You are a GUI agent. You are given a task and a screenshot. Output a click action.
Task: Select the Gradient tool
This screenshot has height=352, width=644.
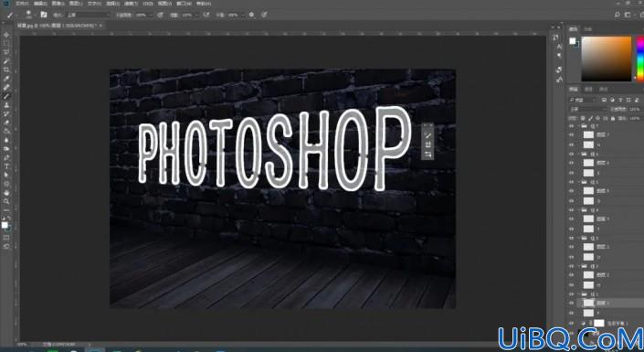(6, 131)
